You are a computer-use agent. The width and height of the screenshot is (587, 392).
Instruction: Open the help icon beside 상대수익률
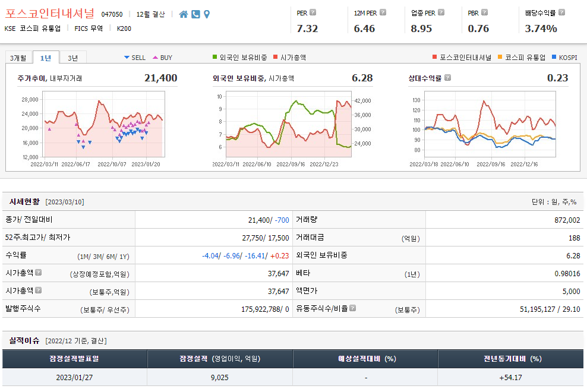pyautogui.click(x=448, y=78)
